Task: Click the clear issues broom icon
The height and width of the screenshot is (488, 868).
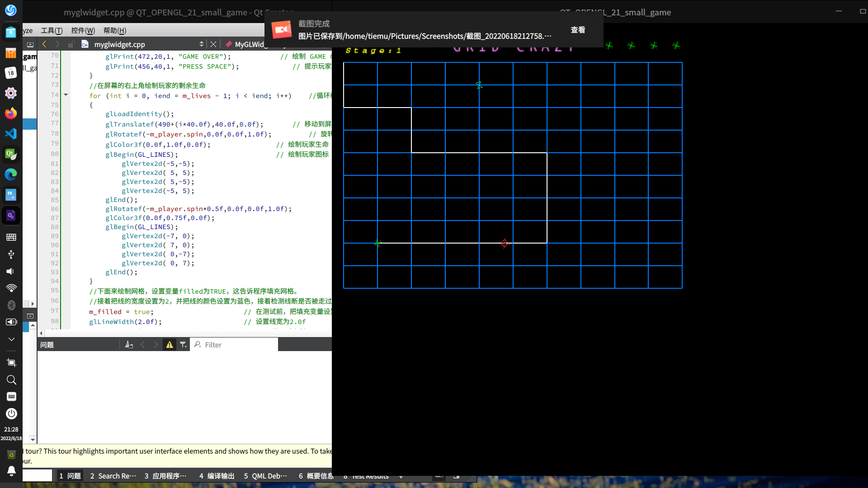Action: [129, 345]
